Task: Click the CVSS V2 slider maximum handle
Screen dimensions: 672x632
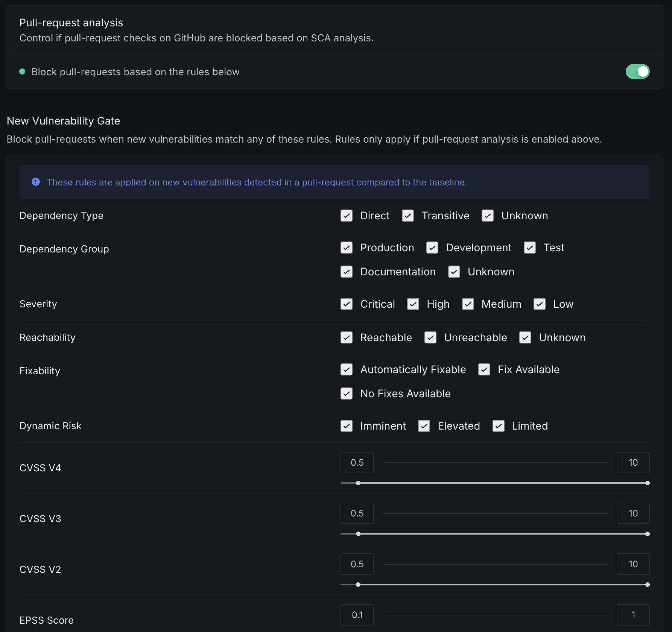Action: 647,585
